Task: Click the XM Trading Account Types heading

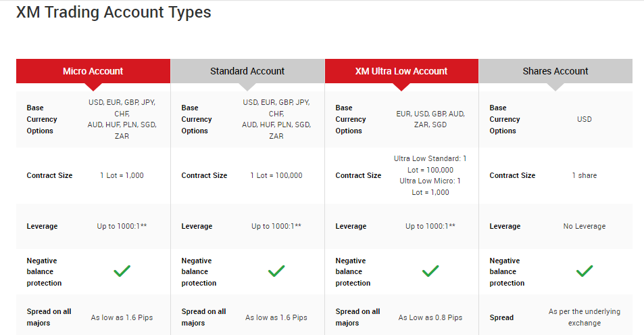Action: [114, 12]
